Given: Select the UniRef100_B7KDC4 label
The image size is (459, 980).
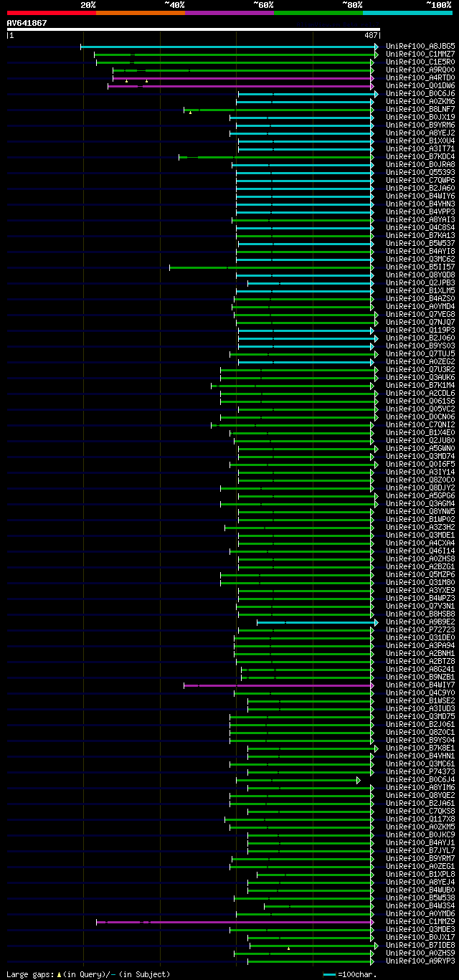Looking at the screenshot, I should click(420, 157).
